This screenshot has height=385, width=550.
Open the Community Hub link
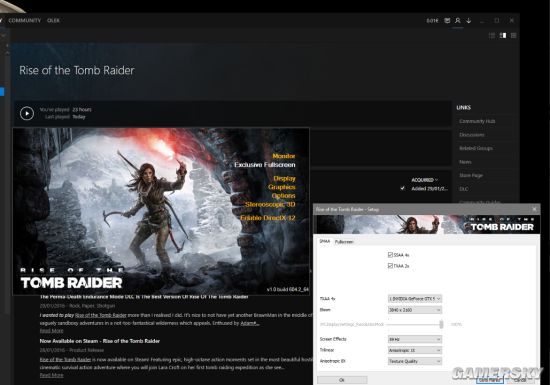(477, 121)
